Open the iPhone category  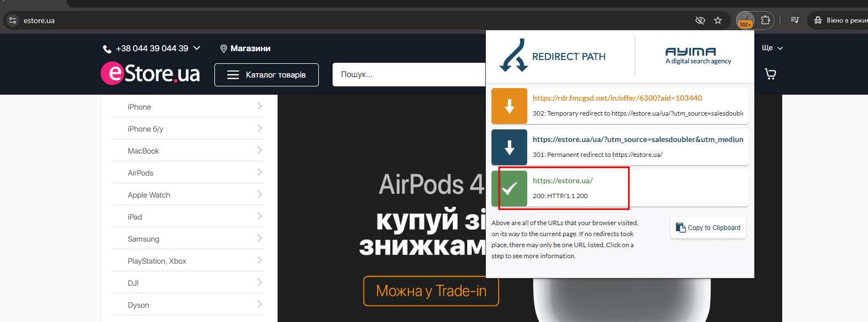pos(188,106)
